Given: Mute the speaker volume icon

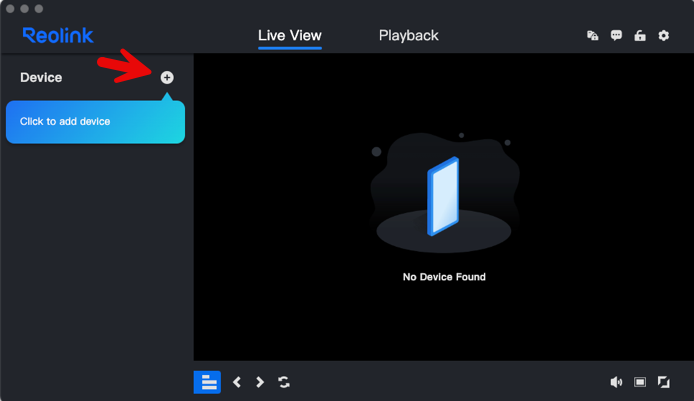Looking at the screenshot, I should [616, 382].
